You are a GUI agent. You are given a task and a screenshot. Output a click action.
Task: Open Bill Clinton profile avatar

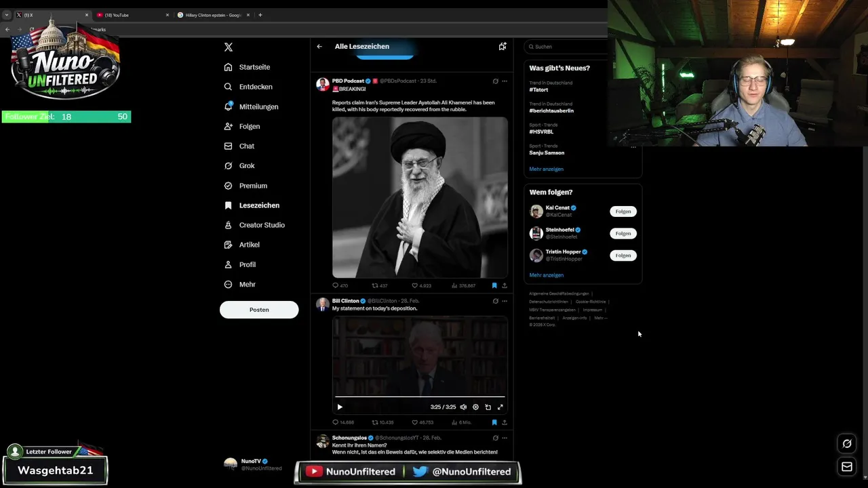(x=323, y=304)
